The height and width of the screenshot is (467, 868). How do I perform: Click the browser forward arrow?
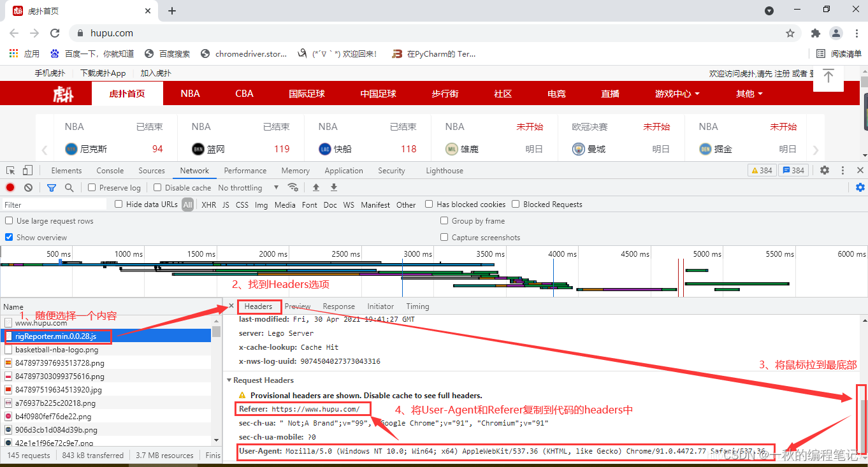coord(34,33)
